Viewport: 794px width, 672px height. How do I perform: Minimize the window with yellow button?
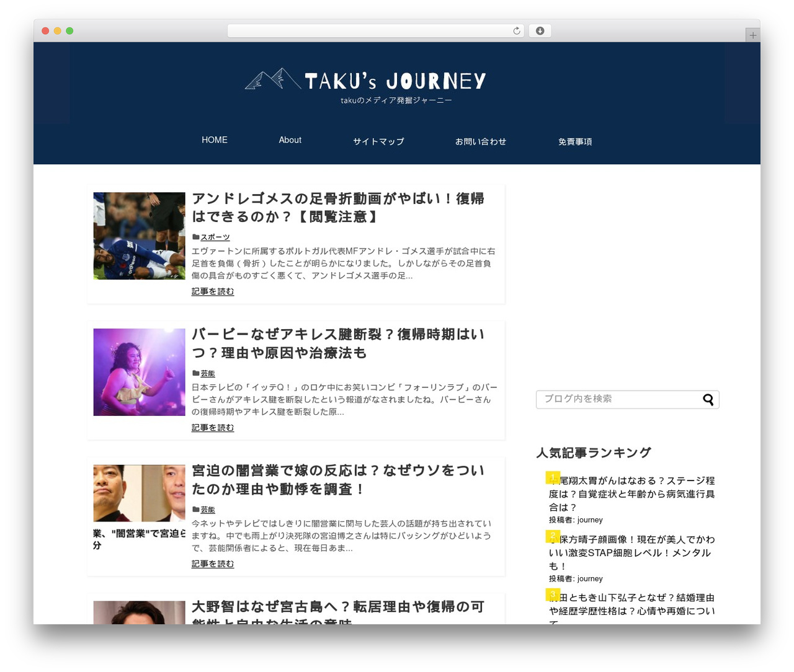coord(58,31)
